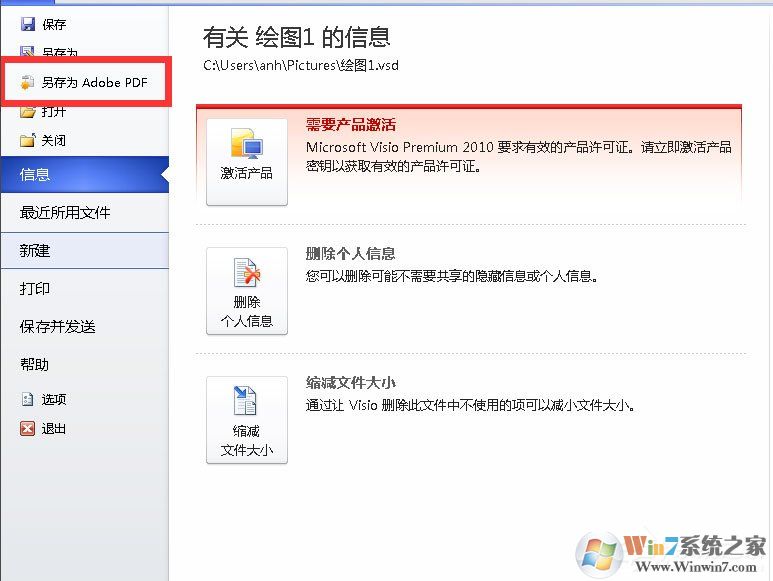Click the 打开 folder icon
The height and width of the screenshot is (581, 773).
[28, 112]
